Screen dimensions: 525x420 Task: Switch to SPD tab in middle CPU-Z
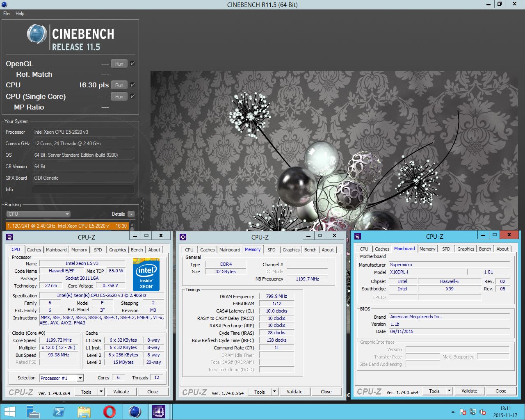pyautogui.click(x=272, y=250)
